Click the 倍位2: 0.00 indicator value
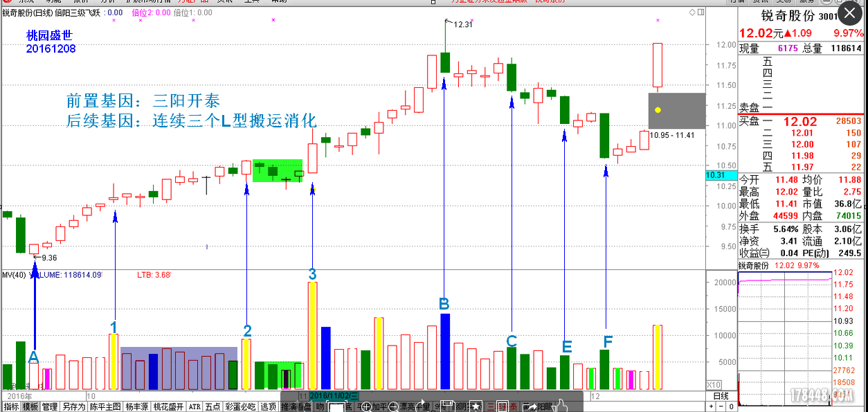The image size is (868, 412). [151, 12]
